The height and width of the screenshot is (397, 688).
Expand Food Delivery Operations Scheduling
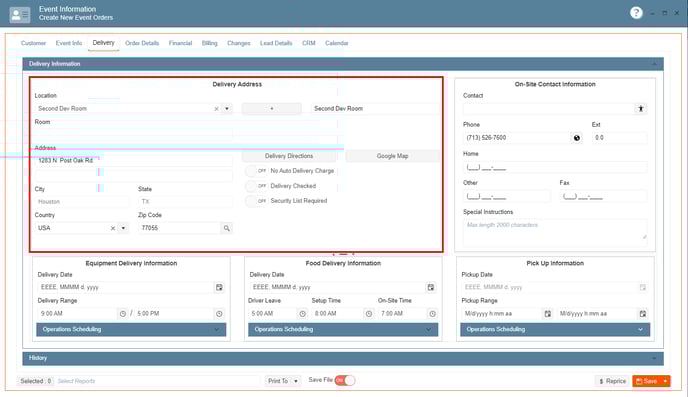click(x=343, y=329)
